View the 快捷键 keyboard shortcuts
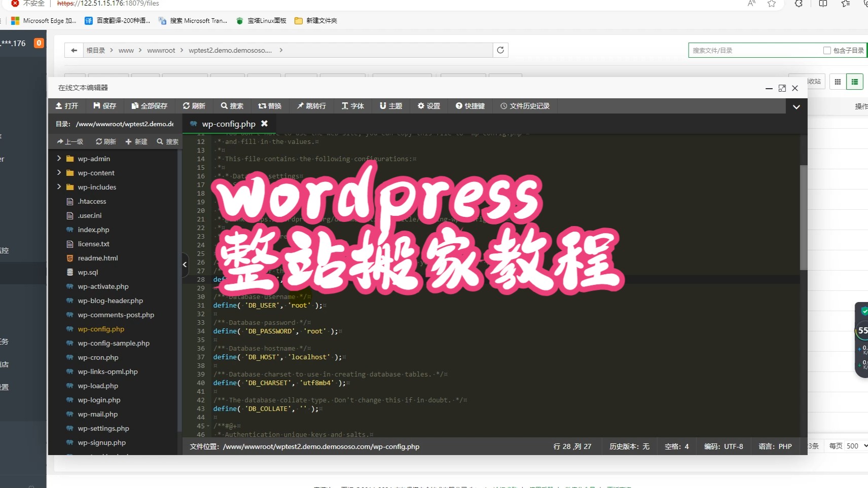This screenshot has height=488, width=868. (x=470, y=106)
